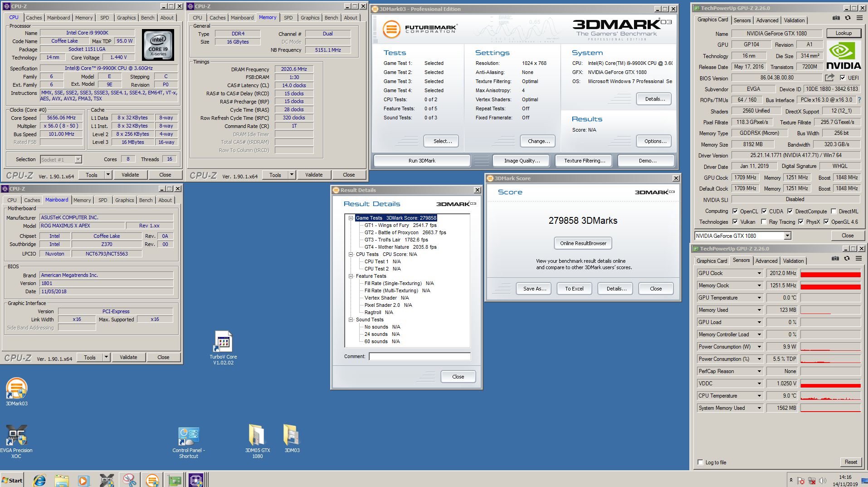Viewport: 868px width, 487px height.
Task: Switch to 3DMark03 in the taskbar
Action: [x=152, y=480]
